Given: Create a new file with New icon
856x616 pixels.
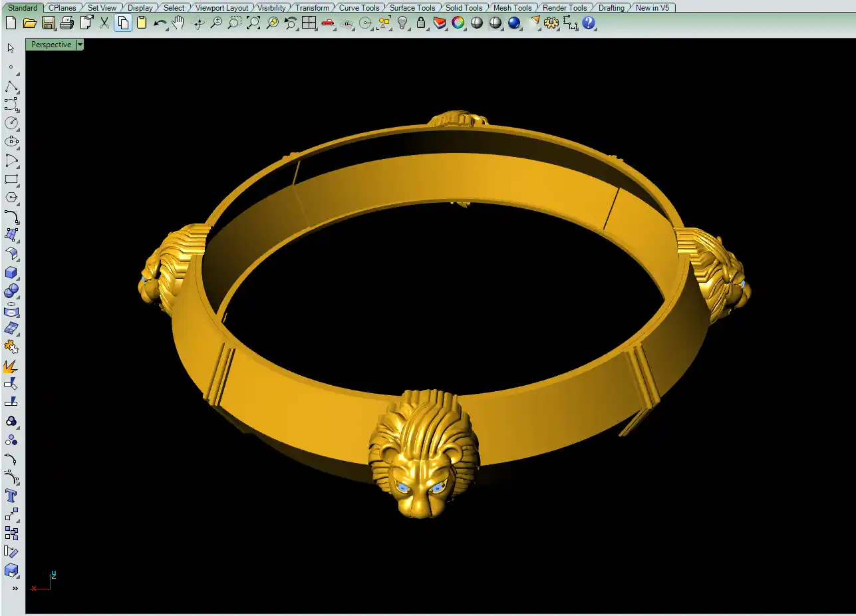Looking at the screenshot, I should click(11, 23).
